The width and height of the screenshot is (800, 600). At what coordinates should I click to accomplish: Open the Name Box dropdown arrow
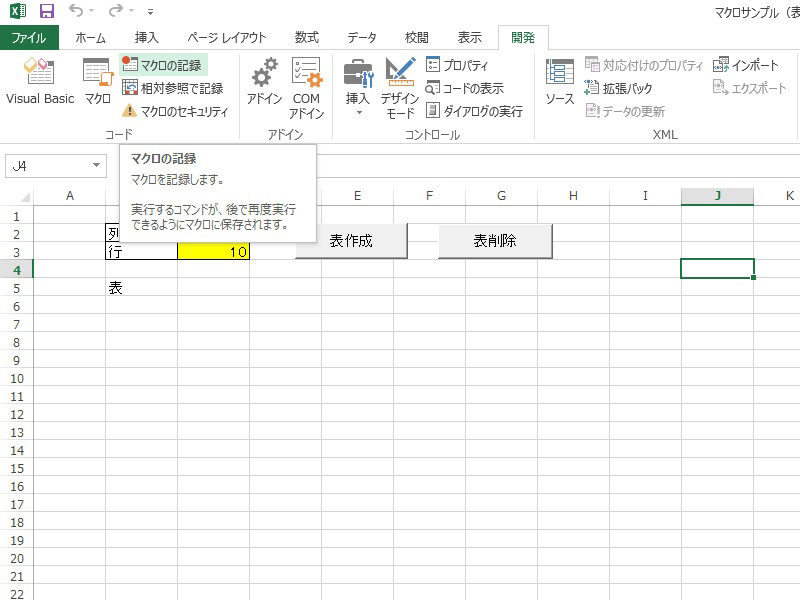click(x=96, y=166)
